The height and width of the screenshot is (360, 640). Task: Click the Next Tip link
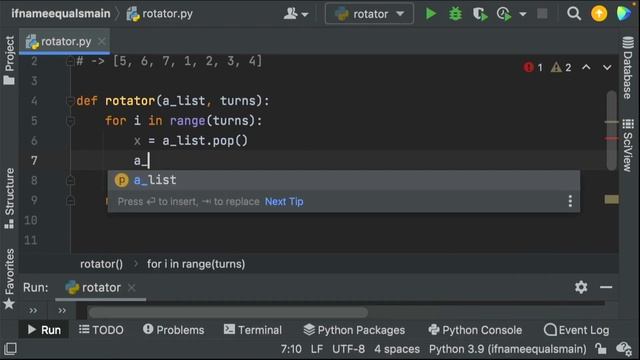click(284, 202)
